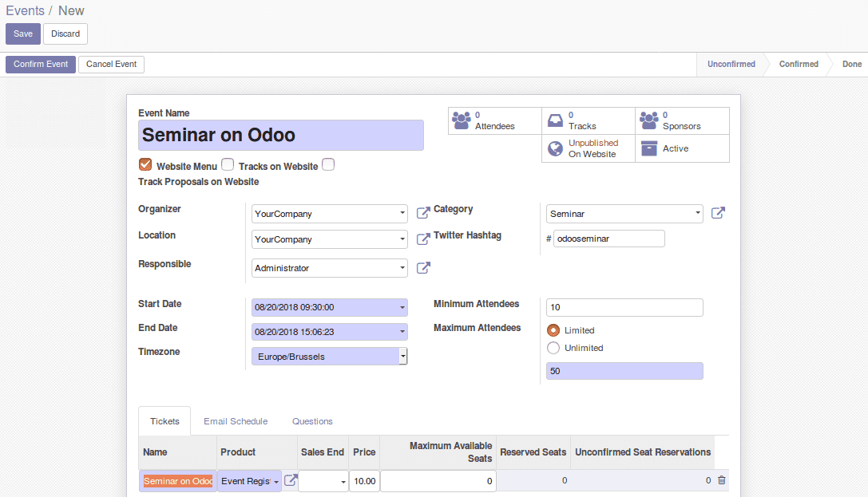Expand Location dropdown

pyautogui.click(x=402, y=239)
